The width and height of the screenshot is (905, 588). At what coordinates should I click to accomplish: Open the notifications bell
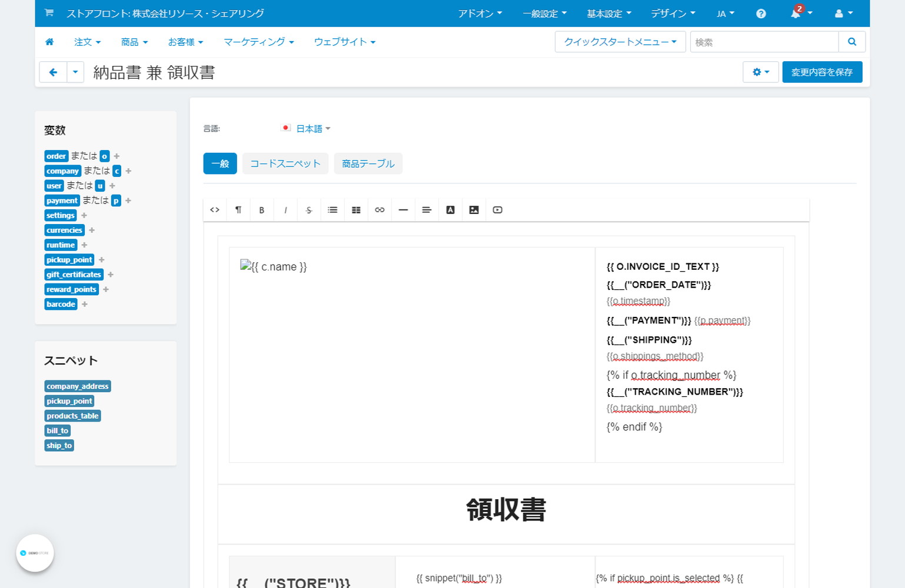click(x=801, y=13)
